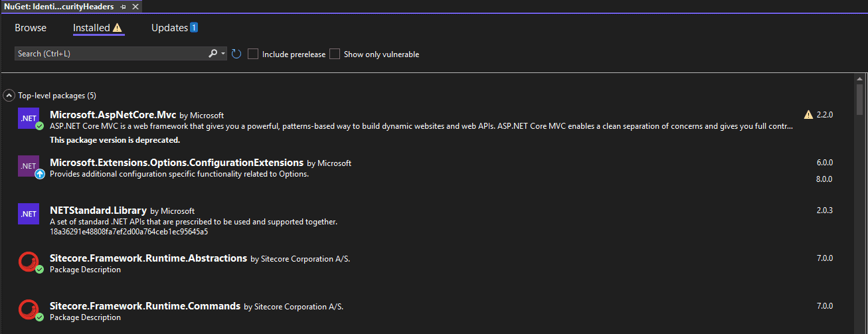Collapse the Top-level packages group

[9, 96]
